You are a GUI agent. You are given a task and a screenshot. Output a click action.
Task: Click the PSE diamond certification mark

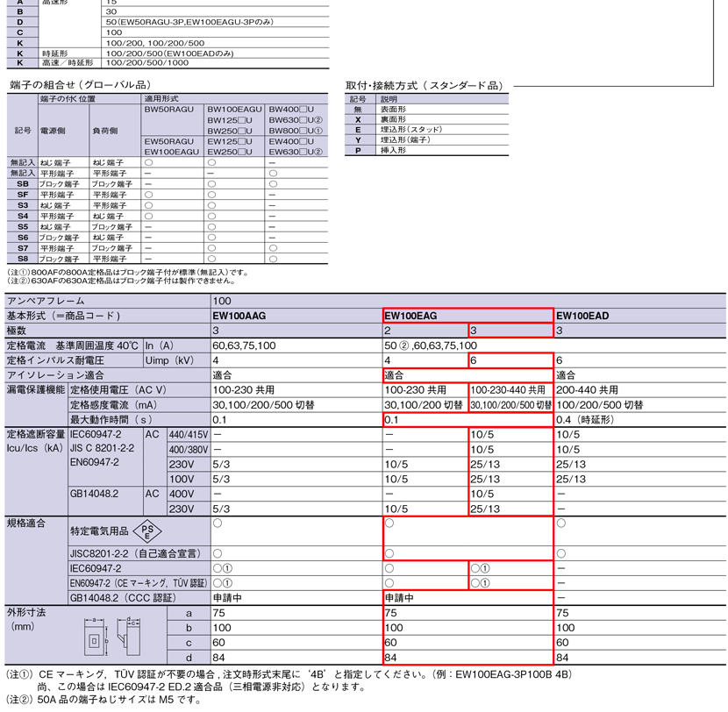coord(147,531)
